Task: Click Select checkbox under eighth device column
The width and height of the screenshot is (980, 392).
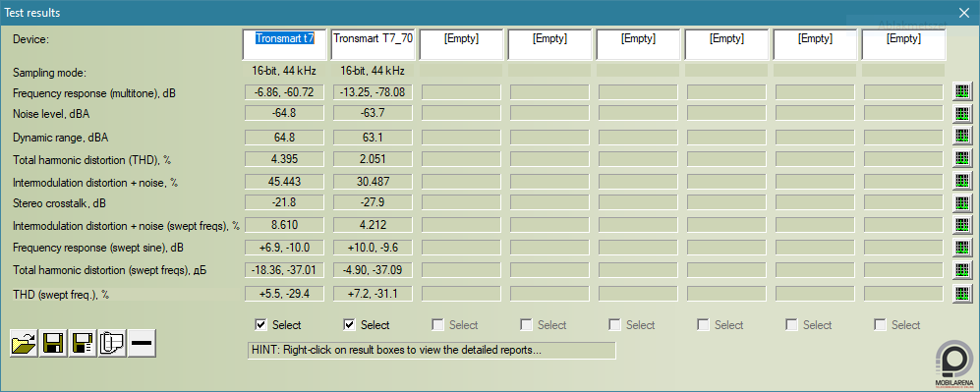Action: (880, 324)
